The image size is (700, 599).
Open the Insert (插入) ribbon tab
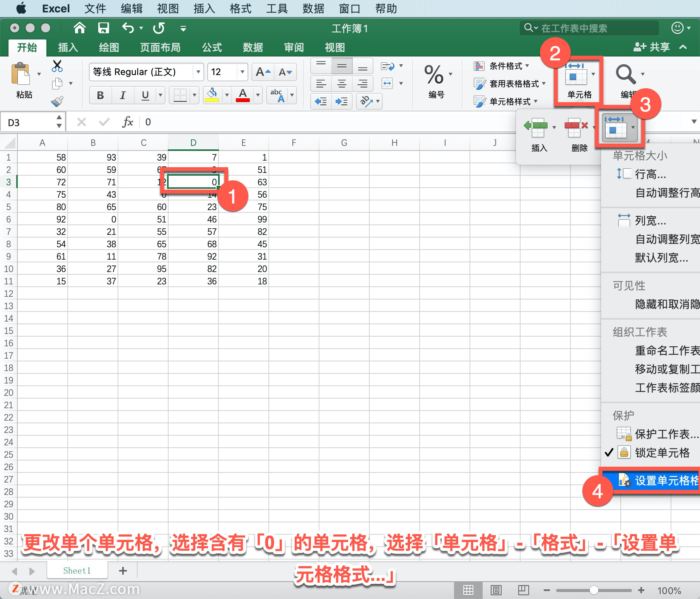pyautogui.click(x=68, y=48)
